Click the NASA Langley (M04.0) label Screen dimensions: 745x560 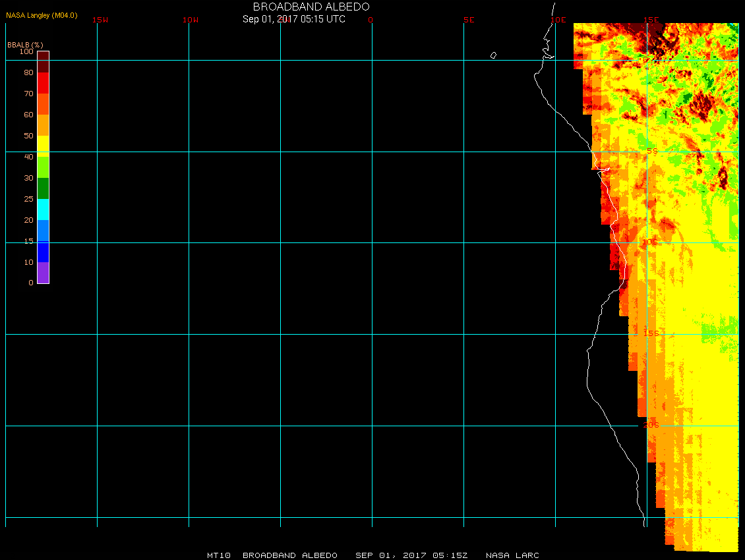coord(42,15)
